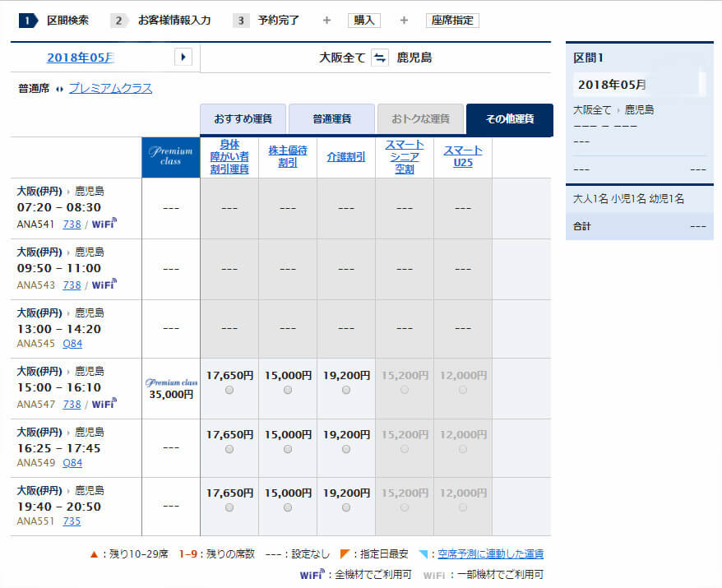The width and height of the screenshot is (722, 588).
Task: Click next date arrow button
Action: (x=183, y=57)
